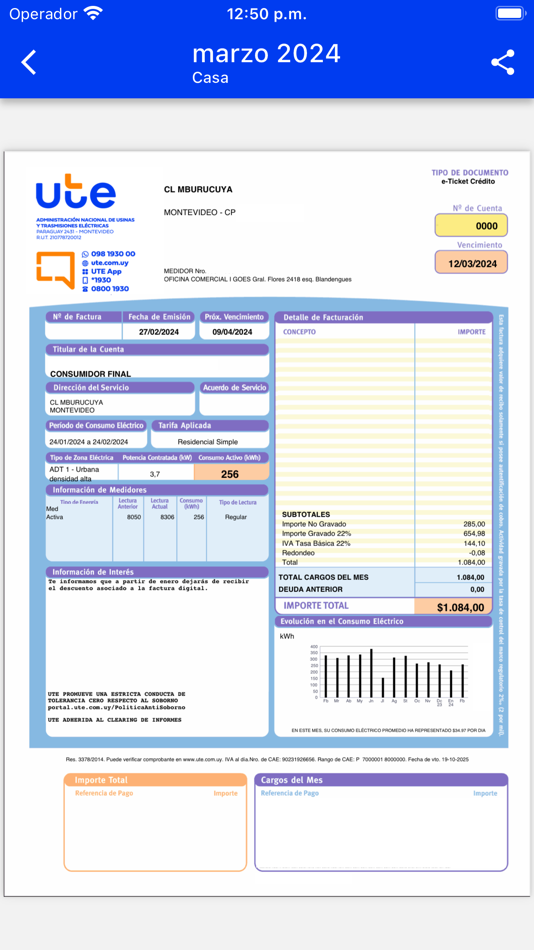Tap the IVA Tasa Básica 22% row
The image size is (534, 950).
coord(383,543)
